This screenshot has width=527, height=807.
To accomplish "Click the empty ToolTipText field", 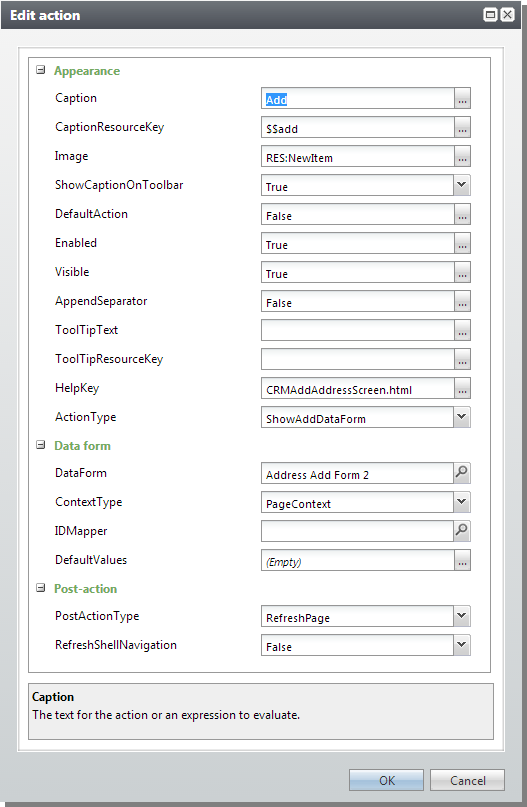I will (x=358, y=330).
